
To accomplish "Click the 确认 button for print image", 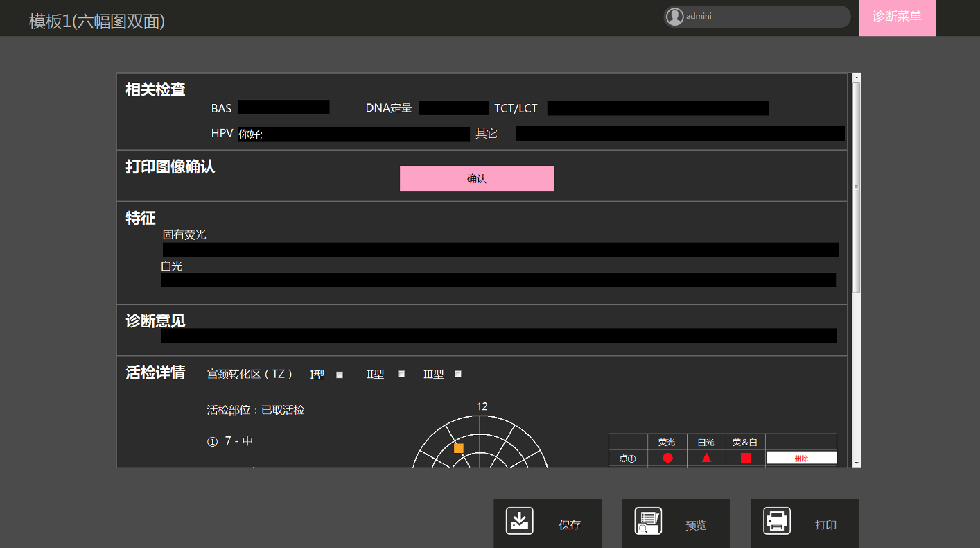I will (x=477, y=178).
